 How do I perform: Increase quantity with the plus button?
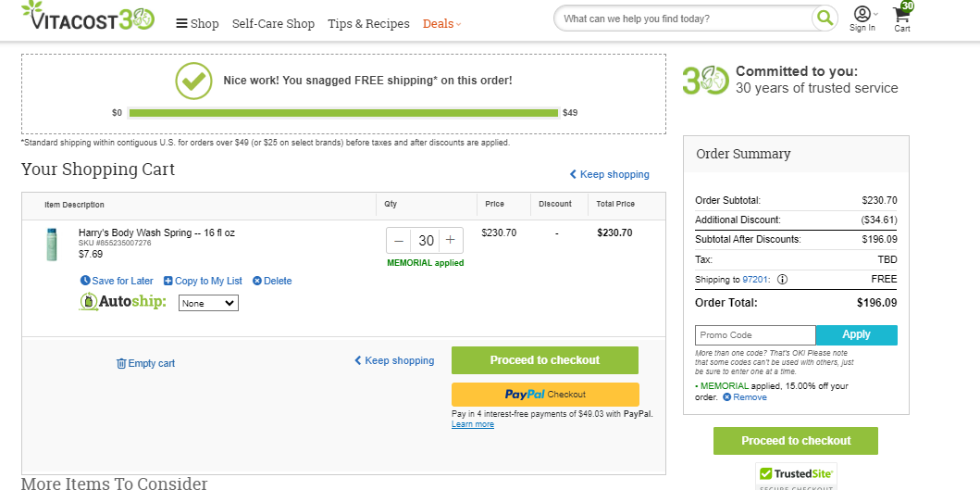pyautogui.click(x=450, y=241)
